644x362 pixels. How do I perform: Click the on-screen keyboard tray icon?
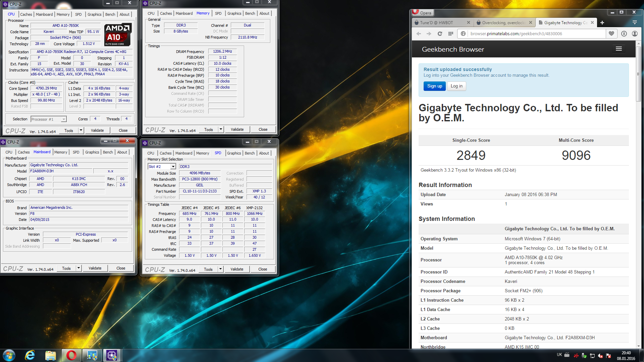pyautogui.click(x=567, y=355)
